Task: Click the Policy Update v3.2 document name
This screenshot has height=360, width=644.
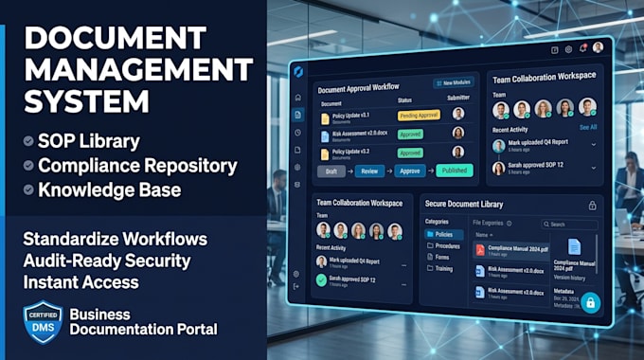Action: 350,152
